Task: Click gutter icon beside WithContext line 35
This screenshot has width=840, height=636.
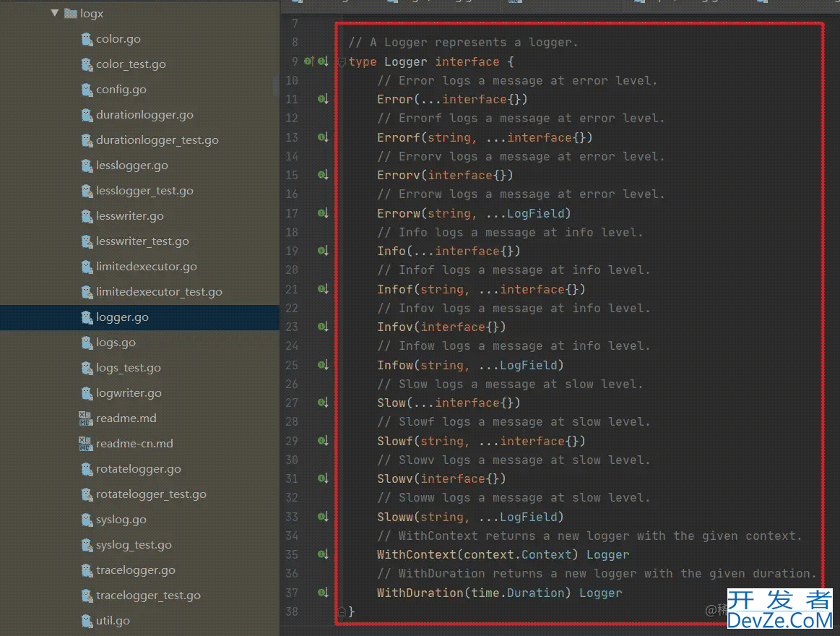Action: point(323,554)
